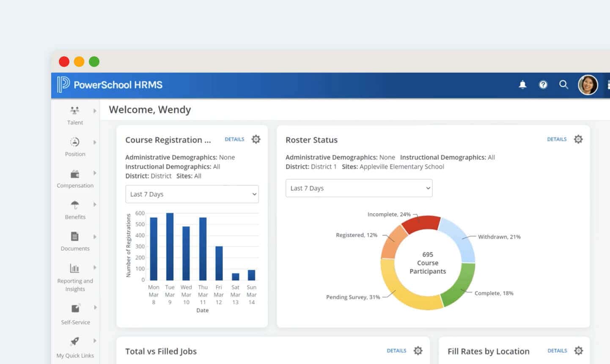Expand the Documents submenu arrow
This screenshot has height=364, width=610.
pyautogui.click(x=95, y=236)
